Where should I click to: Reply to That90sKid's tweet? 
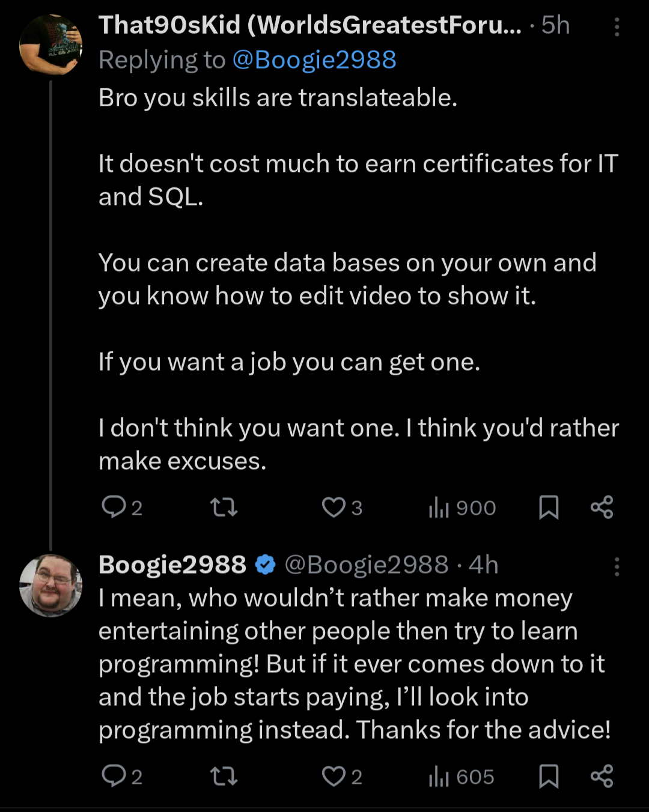pos(117,507)
